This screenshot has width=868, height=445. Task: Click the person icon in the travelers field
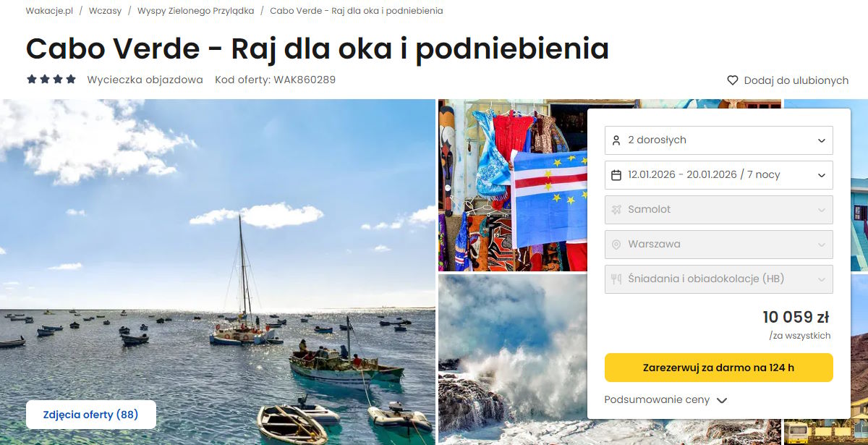pyautogui.click(x=616, y=140)
